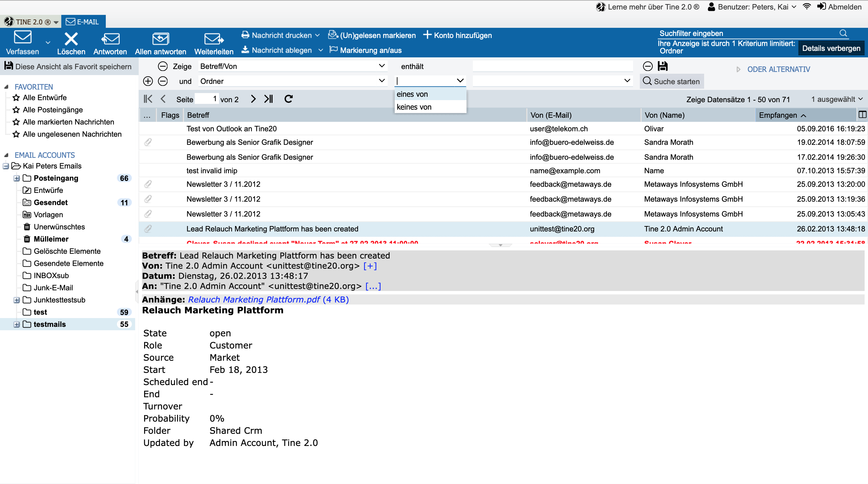Image resolution: width=868 pixels, height=484 pixels.
Task: Click the search magnifier in Suchfilter field
Action: (x=844, y=33)
